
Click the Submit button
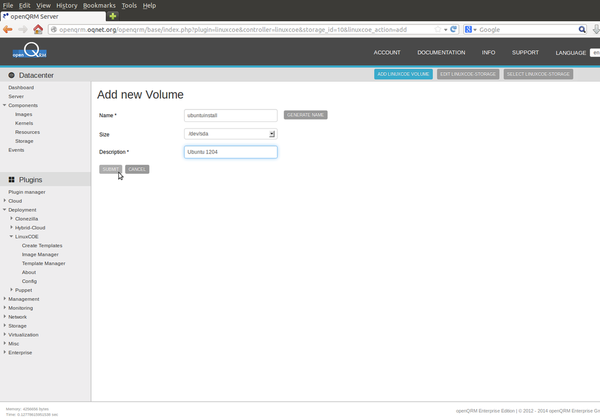coord(111,169)
